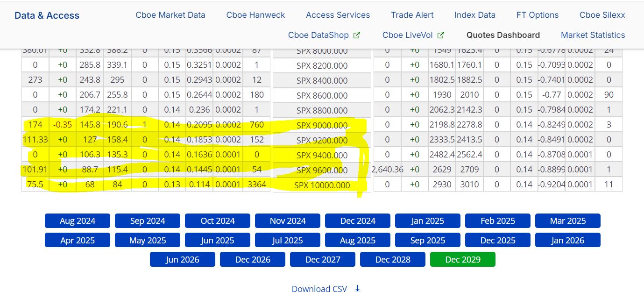Image resolution: width=644 pixels, height=292 pixels.
Task: Select Dec 2024 expiration
Action: [358, 221]
